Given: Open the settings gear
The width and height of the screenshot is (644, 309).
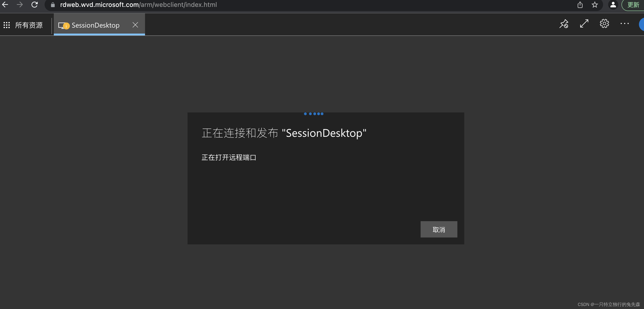Looking at the screenshot, I should (x=604, y=24).
